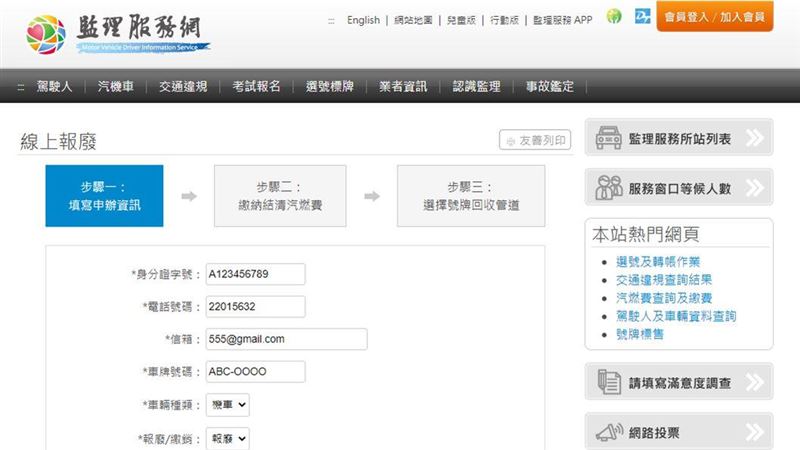800x450 pixels.
Task: Open the 兒童版 link
Action: tap(461, 20)
